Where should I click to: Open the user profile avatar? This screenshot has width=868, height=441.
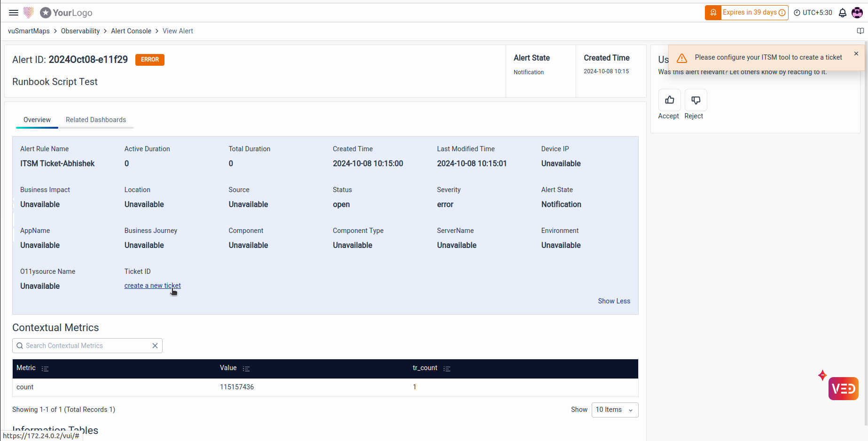coord(857,13)
